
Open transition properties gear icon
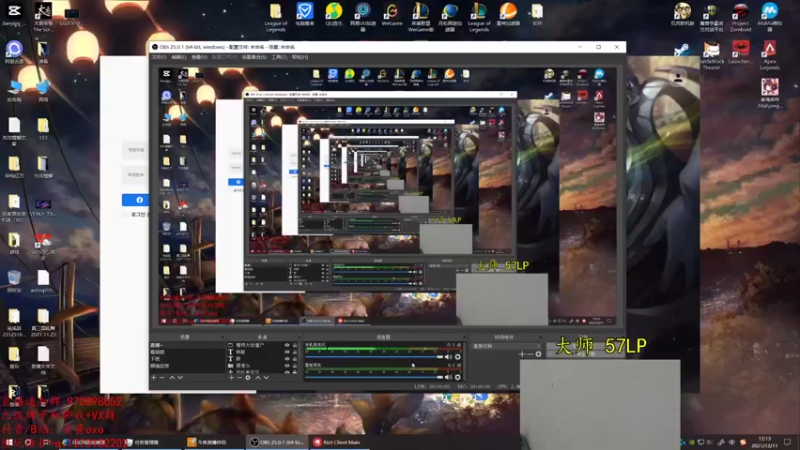pyautogui.click(x=538, y=354)
